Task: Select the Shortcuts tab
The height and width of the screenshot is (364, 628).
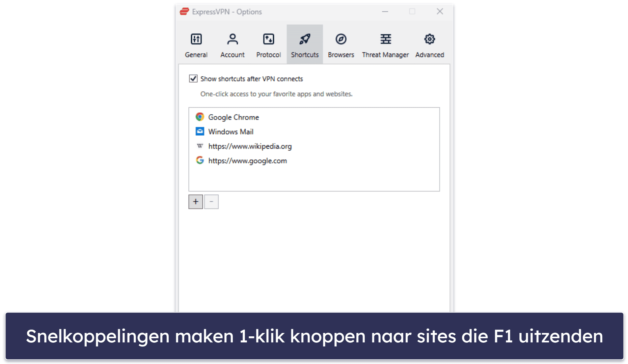Action: [x=305, y=44]
